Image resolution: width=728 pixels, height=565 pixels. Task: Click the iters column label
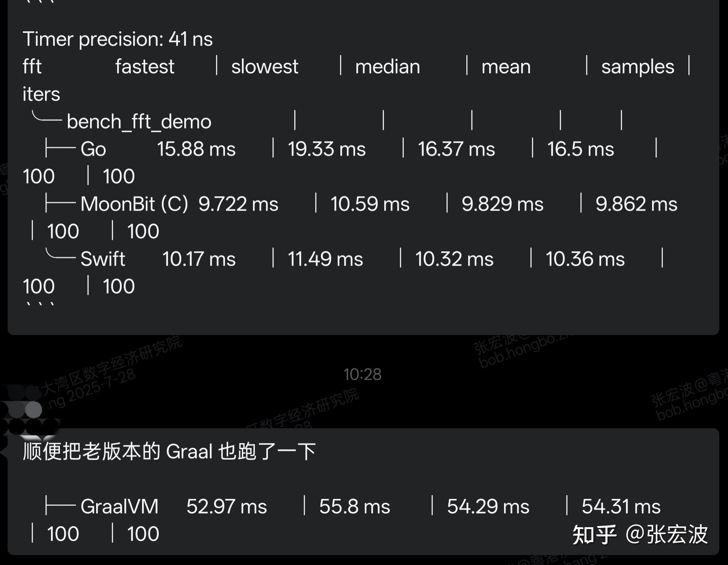(x=41, y=94)
